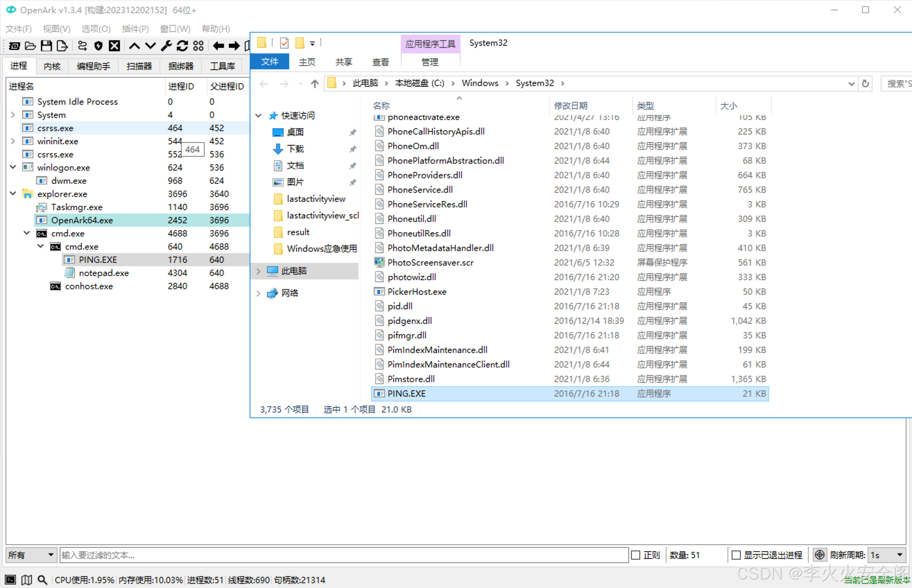
Task: Enable the 正则 regex checkbox
Action: 636,555
